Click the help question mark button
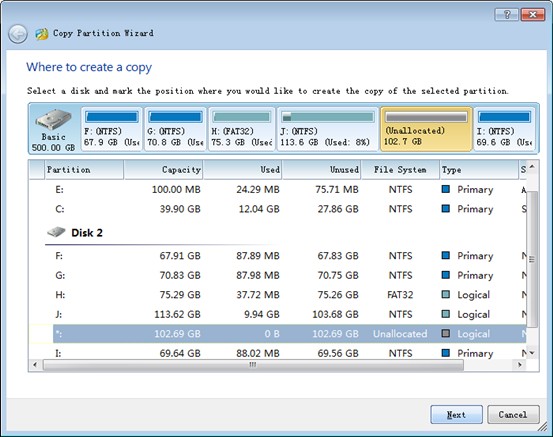This screenshot has width=553, height=437. 507,14
